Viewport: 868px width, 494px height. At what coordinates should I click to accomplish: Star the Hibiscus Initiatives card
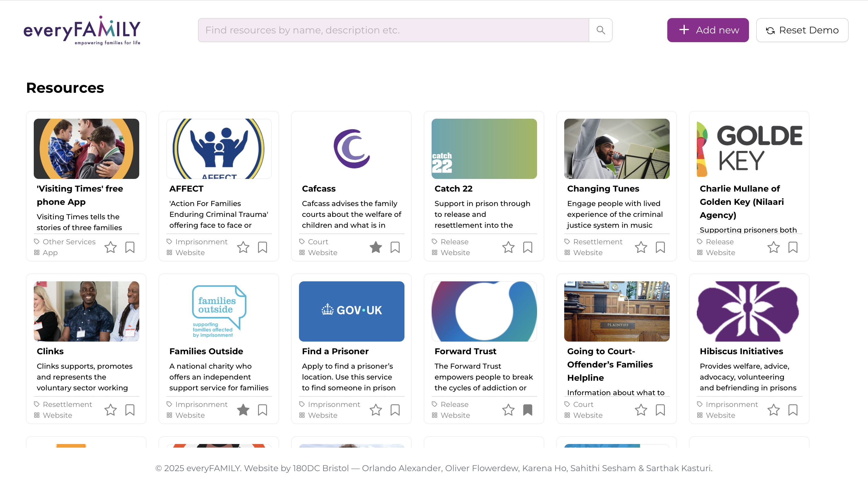click(x=773, y=410)
